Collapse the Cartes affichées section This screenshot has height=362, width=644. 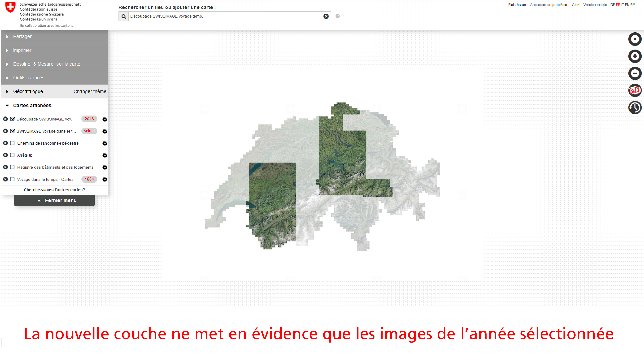[x=32, y=105]
